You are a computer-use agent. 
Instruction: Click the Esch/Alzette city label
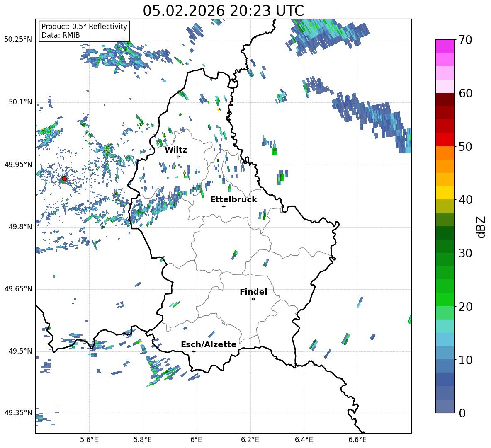click(209, 344)
